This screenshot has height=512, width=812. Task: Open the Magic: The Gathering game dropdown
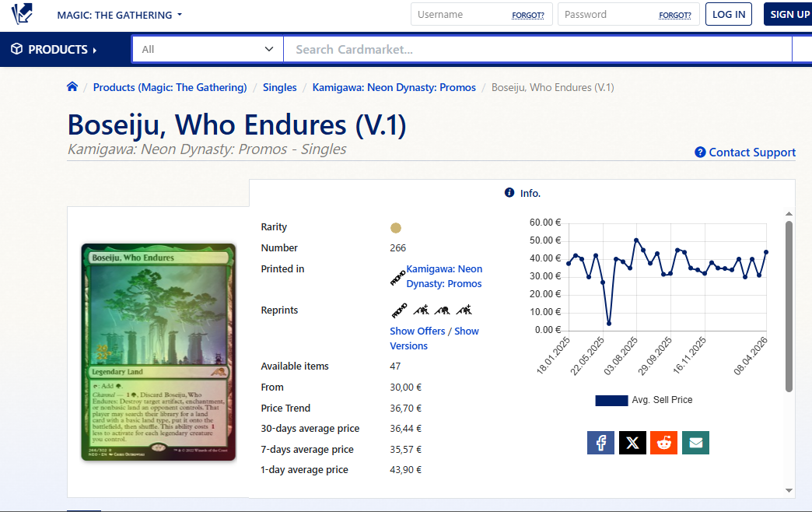pos(120,15)
